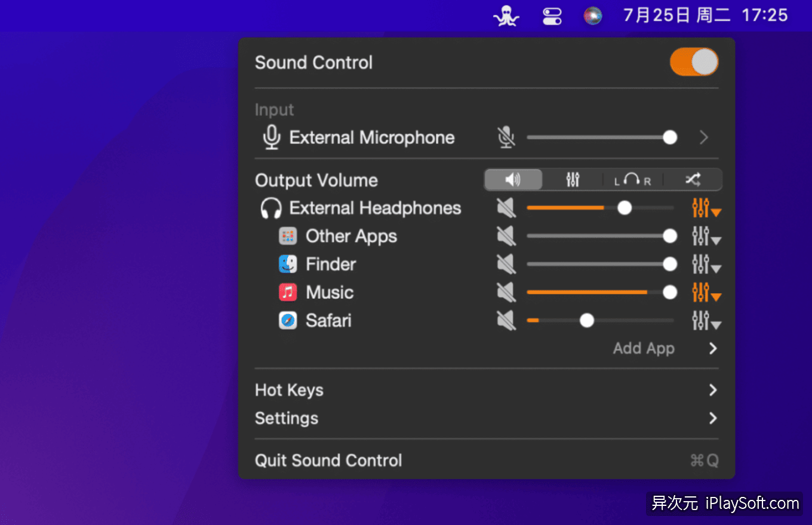Open the L/R headphone balance view
Screen dimensions: 812x525
click(632, 179)
